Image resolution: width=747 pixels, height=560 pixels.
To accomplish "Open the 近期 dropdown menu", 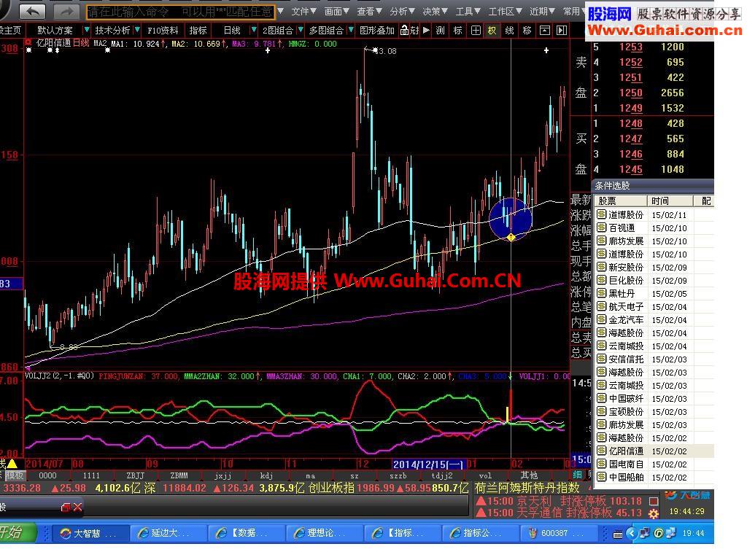I will tap(542, 12).
